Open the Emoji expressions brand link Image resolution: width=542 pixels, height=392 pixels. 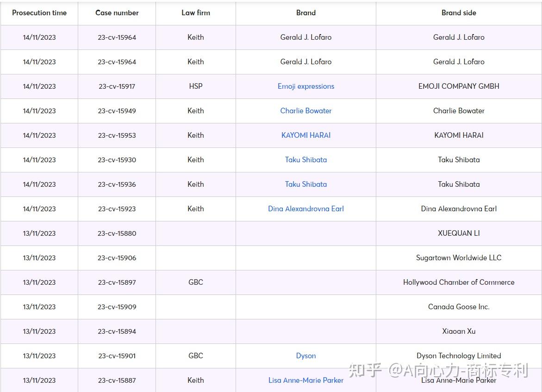(x=306, y=86)
